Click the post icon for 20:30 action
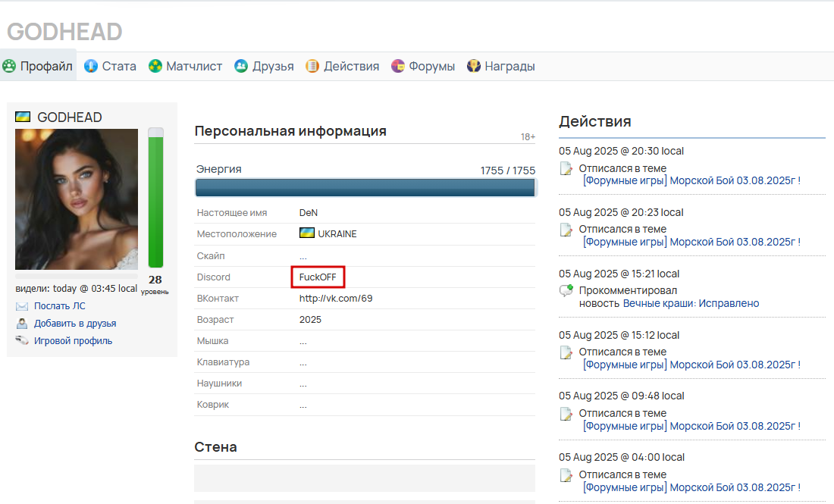This screenshot has width=834, height=504. pyautogui.click(x=566, y=168)
